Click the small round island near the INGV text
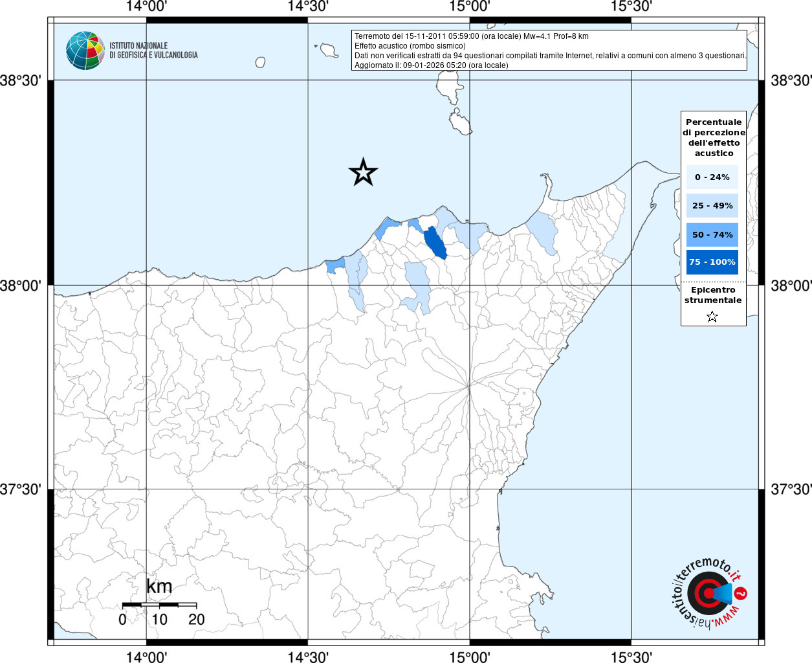The width and height of the screenshot is (812, 663). point(260,62)
